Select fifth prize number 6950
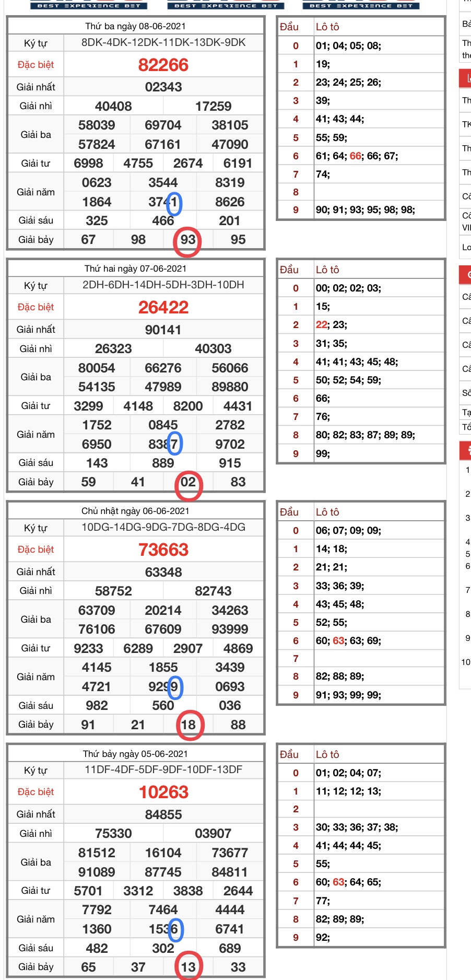 (97, 444)
